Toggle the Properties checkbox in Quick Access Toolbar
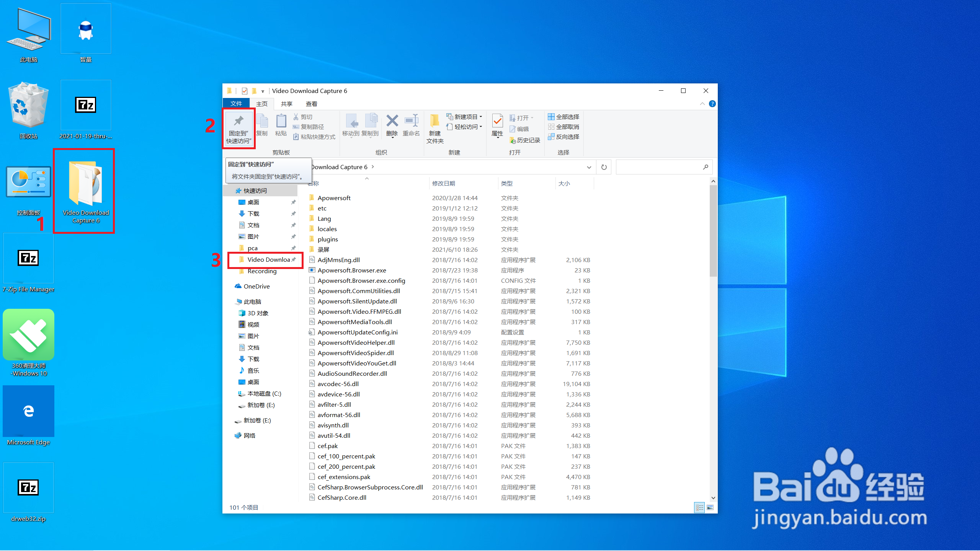This screenshot has height=551, width=980. (245, 91)
